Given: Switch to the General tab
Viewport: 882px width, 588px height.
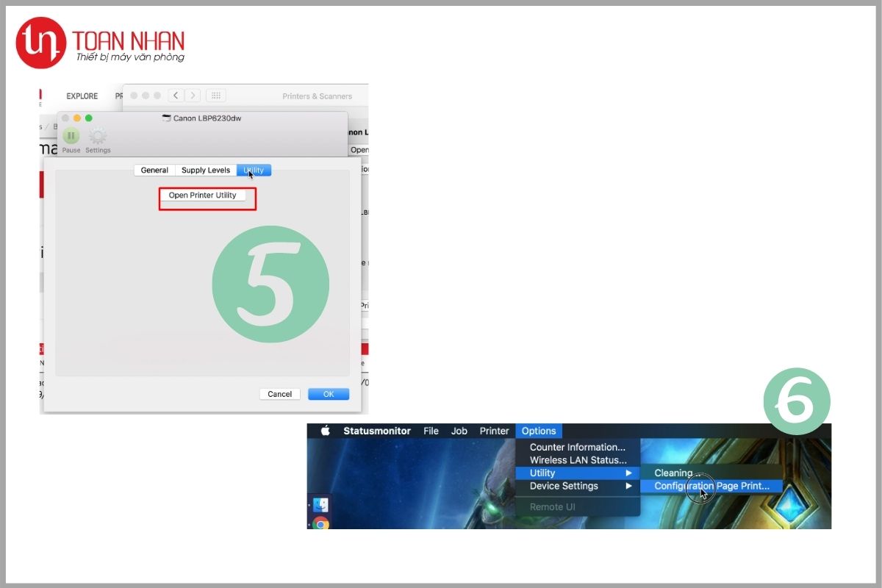Looking at the screenshot, I should [154, 170].
